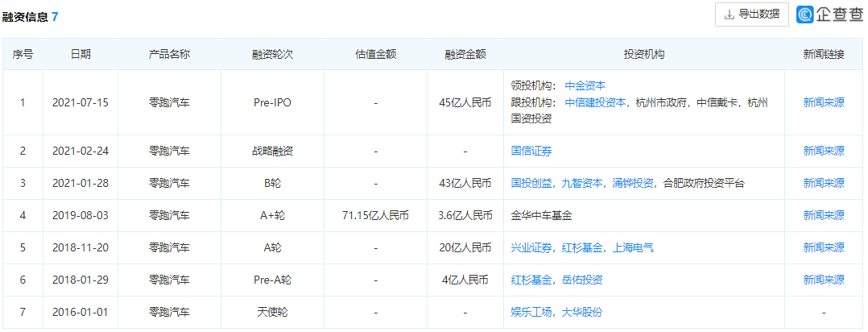
Task: Click the 融资轮次 column header
Action: coord(272,54)
